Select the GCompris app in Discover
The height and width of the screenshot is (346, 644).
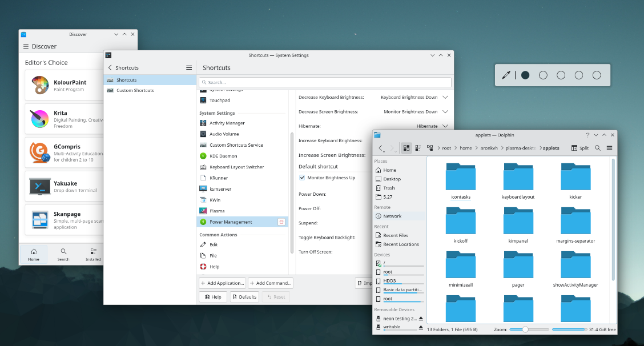tap(64, 153)
